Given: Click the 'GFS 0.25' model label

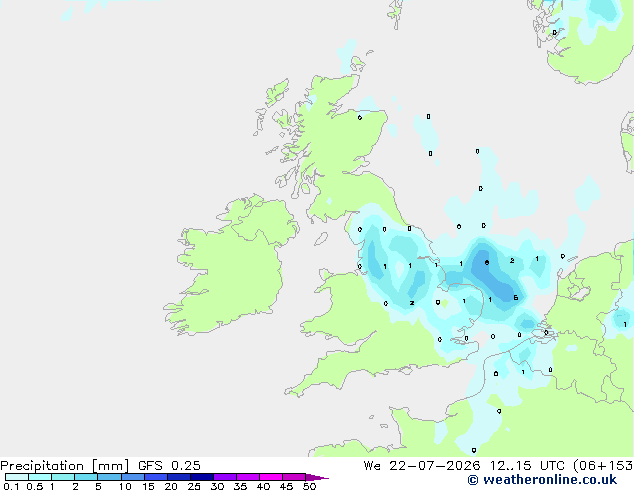Looking at the screenshot, I should click(169, 466).
